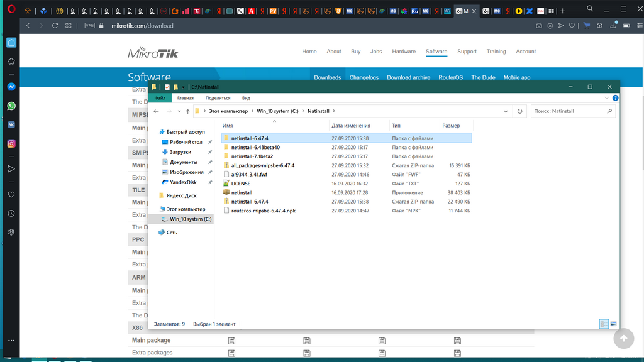Switch Explorer to large icons view
Screen dimensions: 644x362
pos(613,324)
